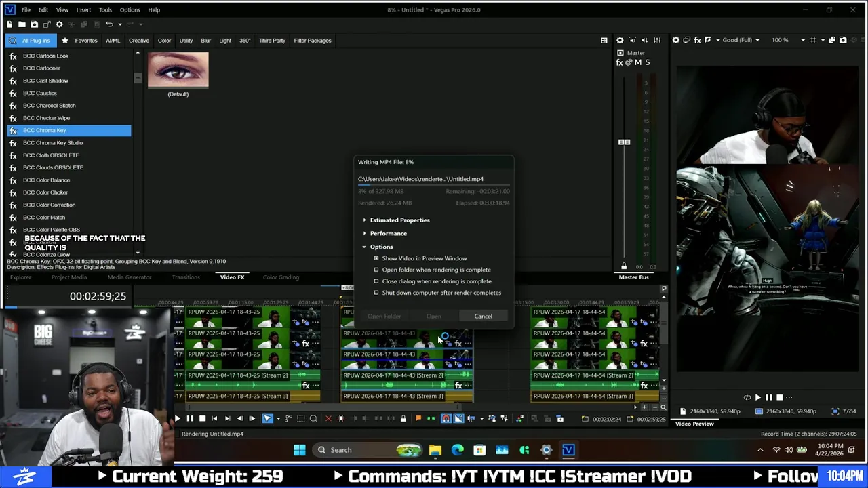
Task: Select the Filter Packages plug-in filter
Action: pos(313,41)
